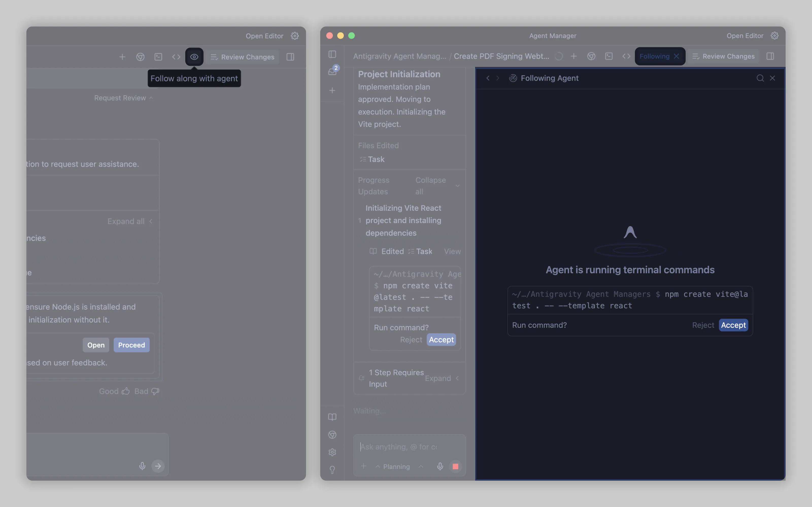812x507 pixels.
Task: Click microphone icon beside Planning selector
Action: [440, 466]
